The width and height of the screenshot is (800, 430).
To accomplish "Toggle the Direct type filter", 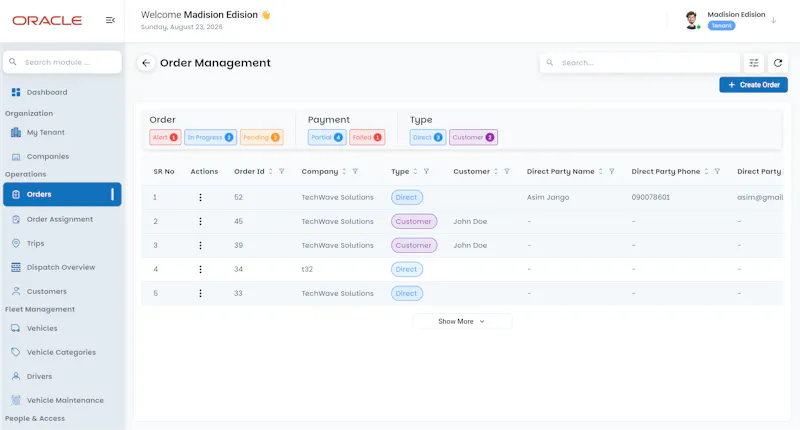I will [428, 137].
